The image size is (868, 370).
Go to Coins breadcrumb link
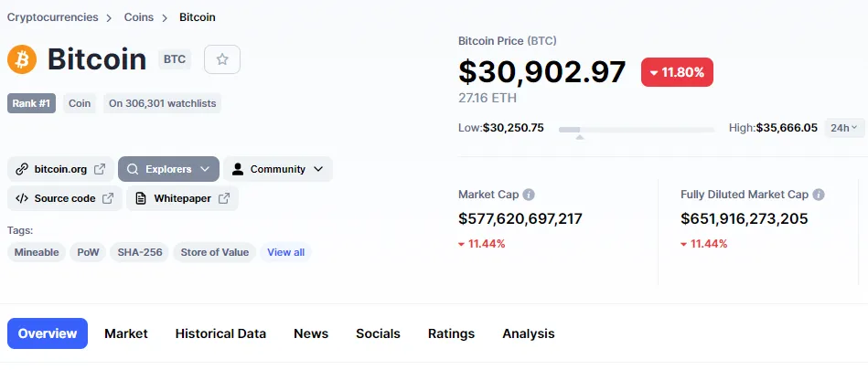click(139, 17)
